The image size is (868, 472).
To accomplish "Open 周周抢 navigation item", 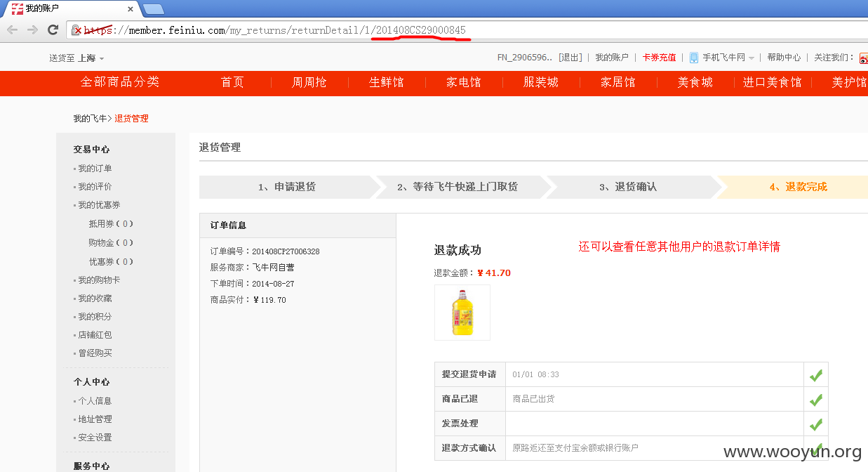I will [309, 82].
